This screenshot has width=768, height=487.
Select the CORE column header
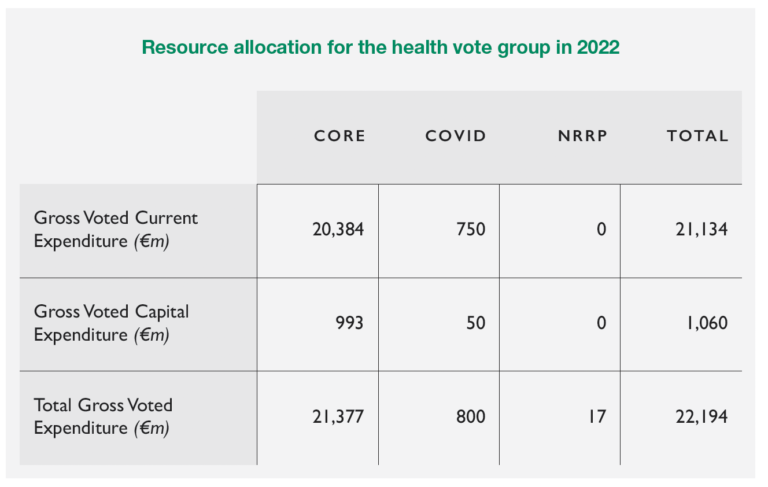(340, 136)
